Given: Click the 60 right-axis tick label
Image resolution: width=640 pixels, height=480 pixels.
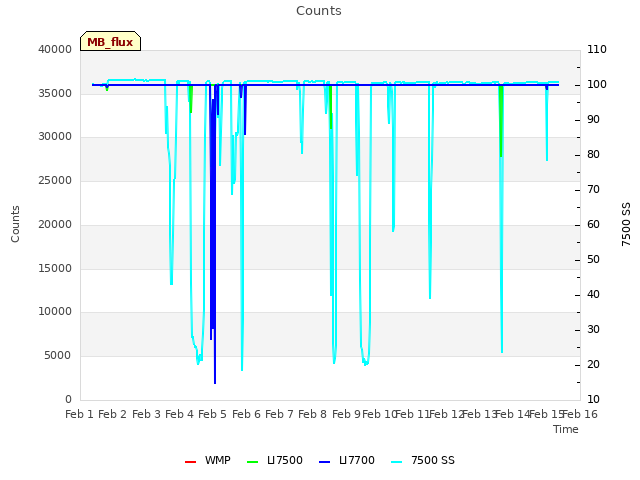Looking at the screenshot, I should pyautogui.click(x=593, y=225).
